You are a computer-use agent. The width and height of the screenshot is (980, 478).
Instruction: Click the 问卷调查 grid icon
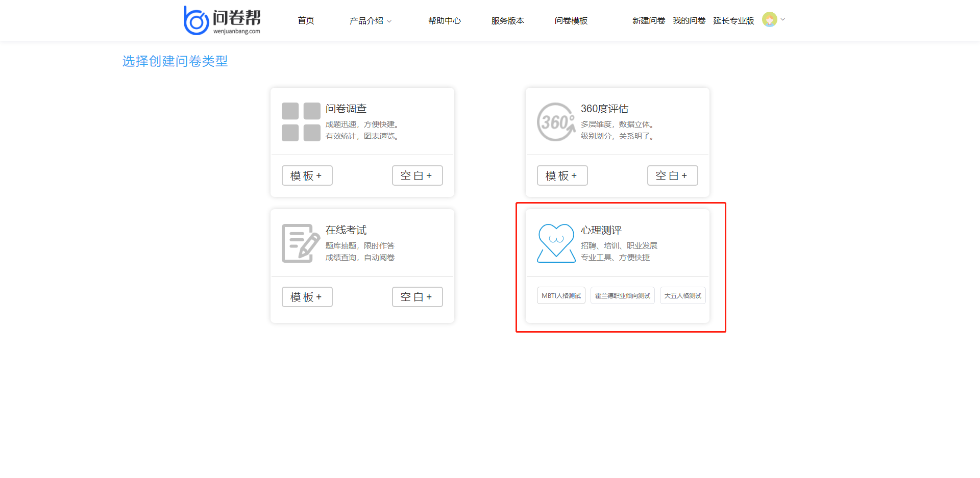coord(301,122)
